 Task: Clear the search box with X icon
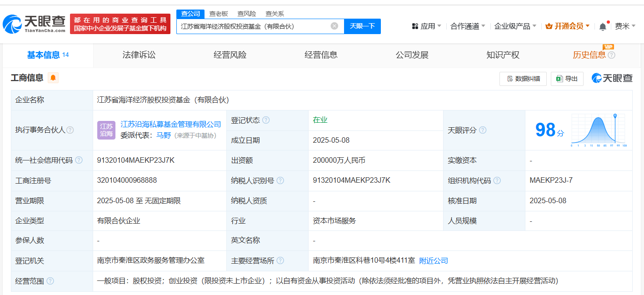point(334,26)
